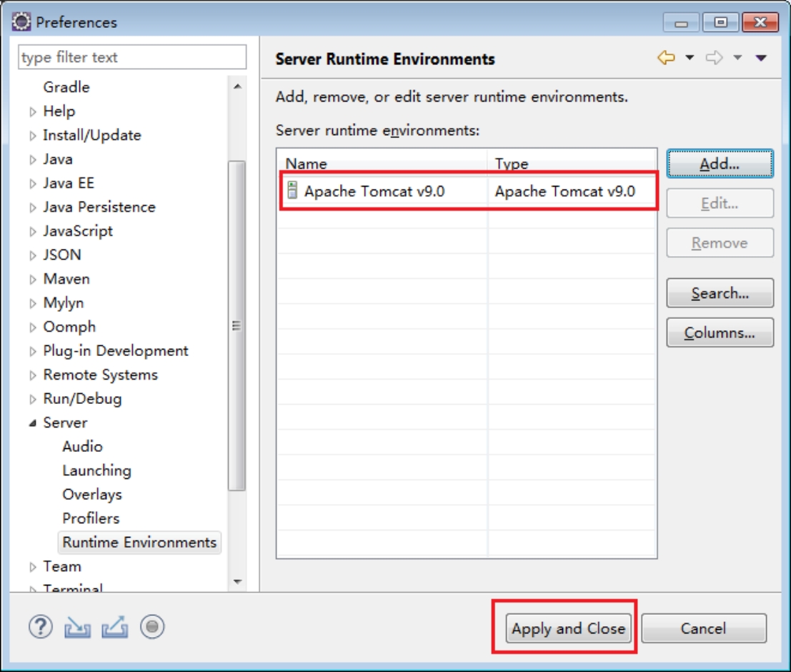
Task: Expand the Maven node
Action: pyautogui.click(x=33, y=280)
